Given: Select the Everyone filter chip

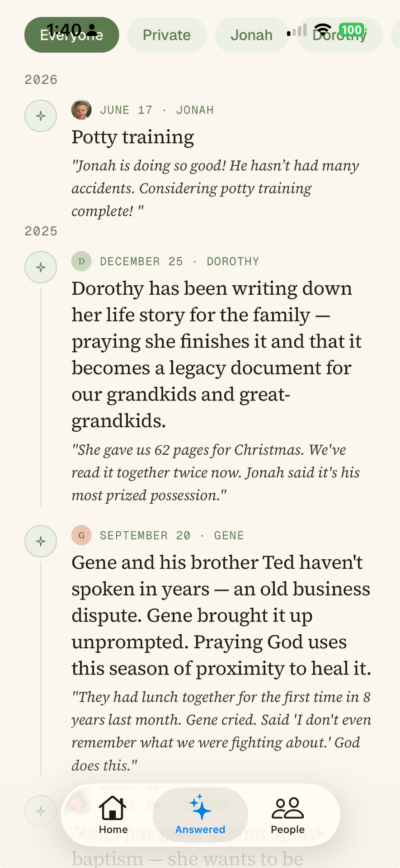Looking at the screenshot, I should 72,35.
